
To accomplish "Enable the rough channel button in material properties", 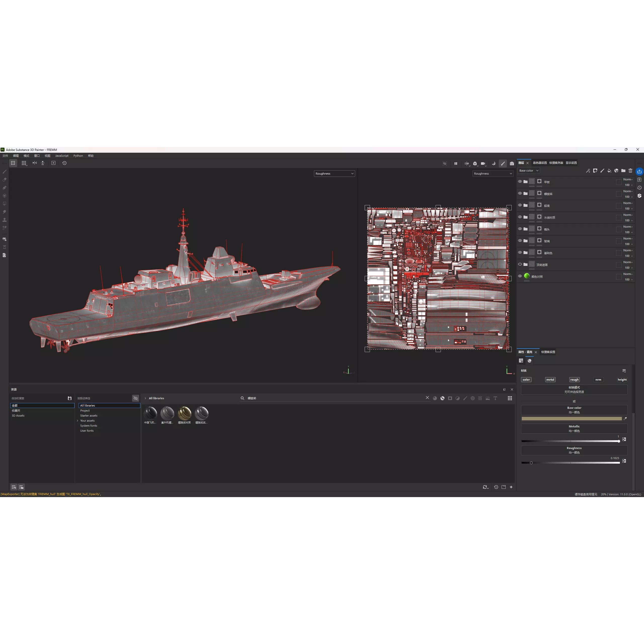I will tap(574, 379).
